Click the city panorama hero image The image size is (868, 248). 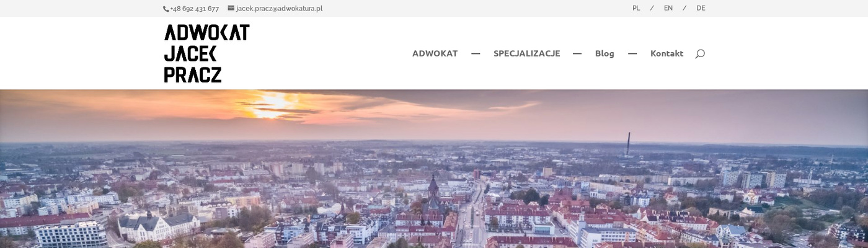[x=434, y=169]
